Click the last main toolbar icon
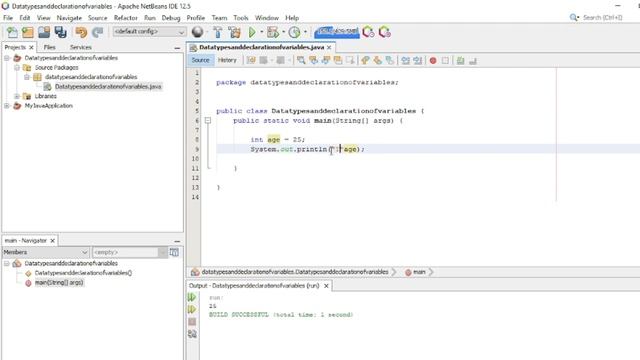This screenshot has height=360, width=640. [384, 32]
